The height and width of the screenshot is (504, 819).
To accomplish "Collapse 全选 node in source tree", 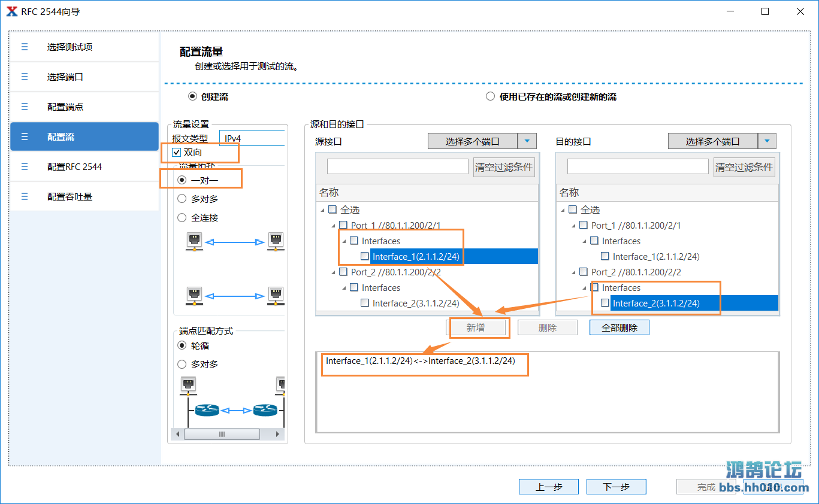I will (x=324, y=210).
